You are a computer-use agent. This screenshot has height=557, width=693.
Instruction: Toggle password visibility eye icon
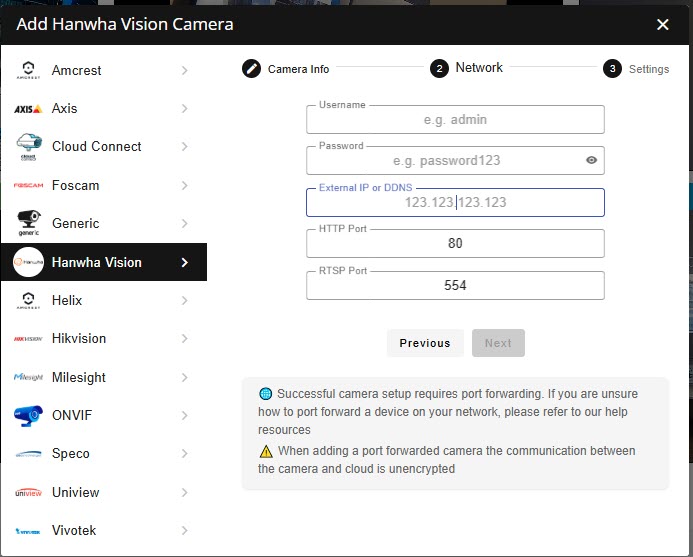coord(591,160)
